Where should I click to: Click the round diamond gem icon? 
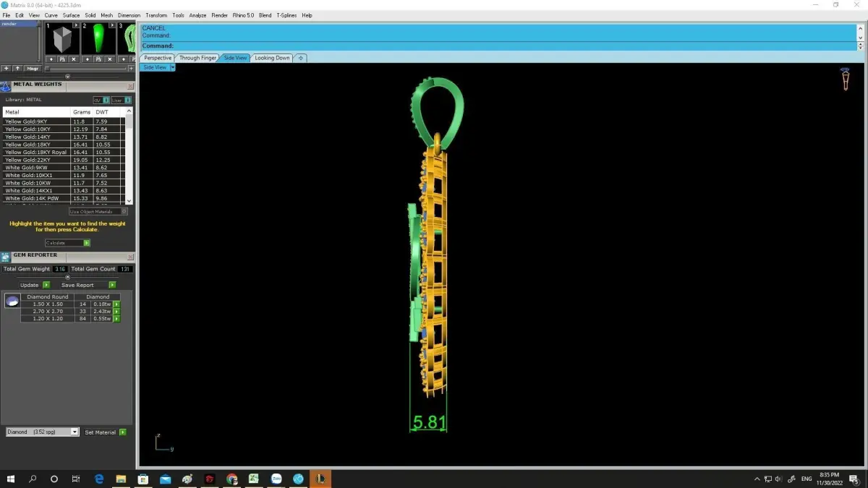(12, 301)
